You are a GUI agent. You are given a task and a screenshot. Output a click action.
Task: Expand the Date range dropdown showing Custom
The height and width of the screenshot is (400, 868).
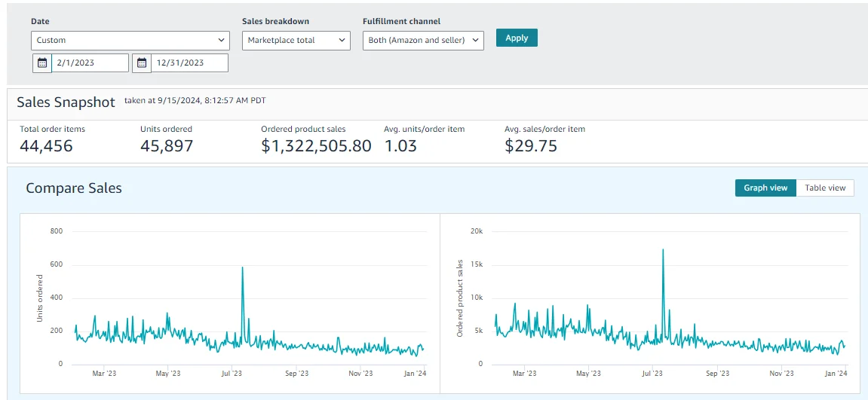point(130,41)
